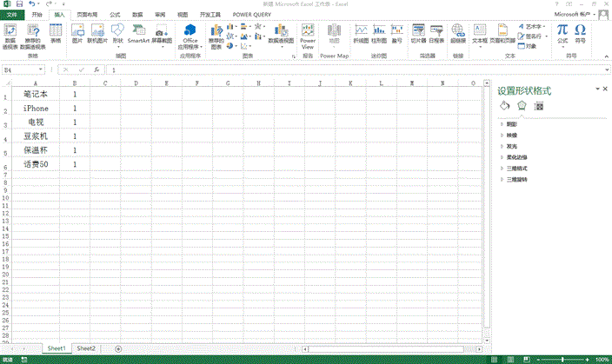The image size is (612, 364).
Task: Insert a SmartArt graphic
Action: [138, 35]
